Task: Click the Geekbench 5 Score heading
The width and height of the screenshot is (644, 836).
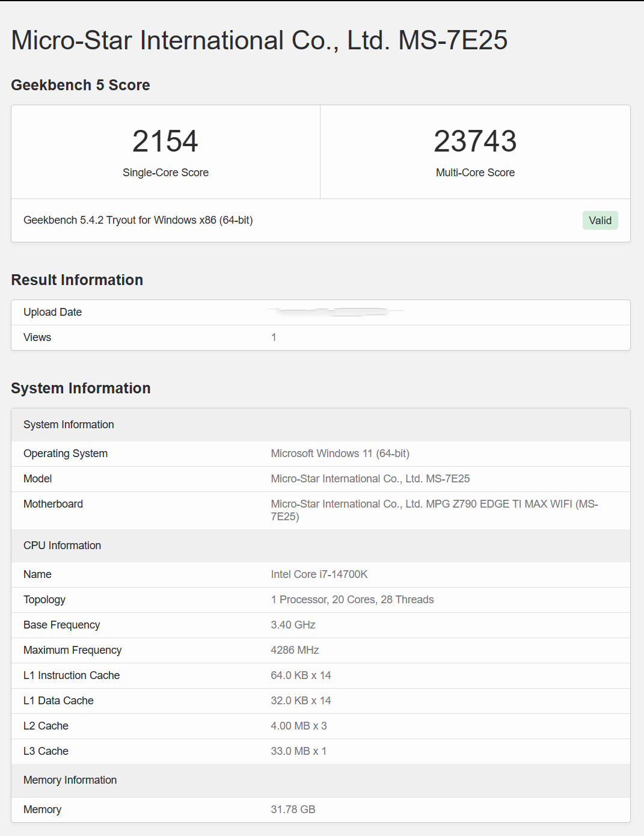Action: (81, 85)
